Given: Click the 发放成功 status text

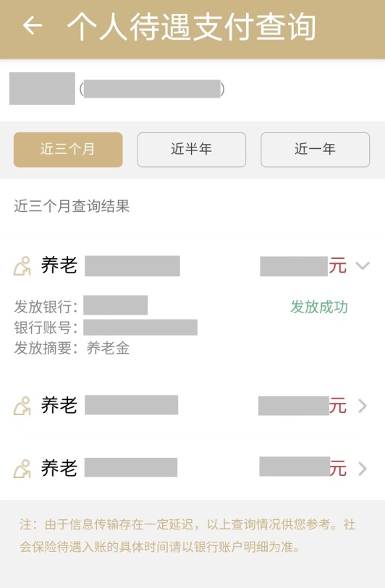Looking at the screenshot, I should tap(319, 307).
